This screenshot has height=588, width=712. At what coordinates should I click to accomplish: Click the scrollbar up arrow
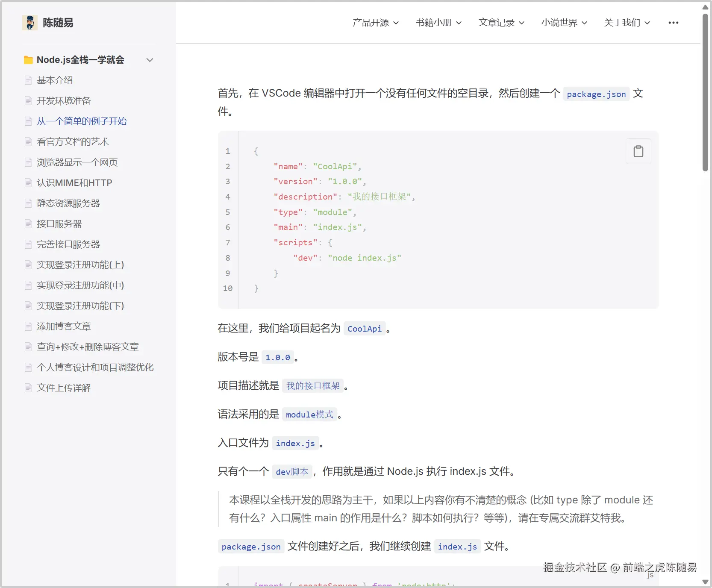click(705, 7)
